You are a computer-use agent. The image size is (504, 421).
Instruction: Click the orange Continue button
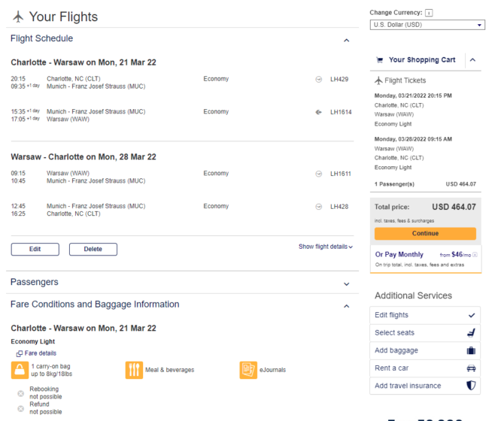click(x=425, y=234)
